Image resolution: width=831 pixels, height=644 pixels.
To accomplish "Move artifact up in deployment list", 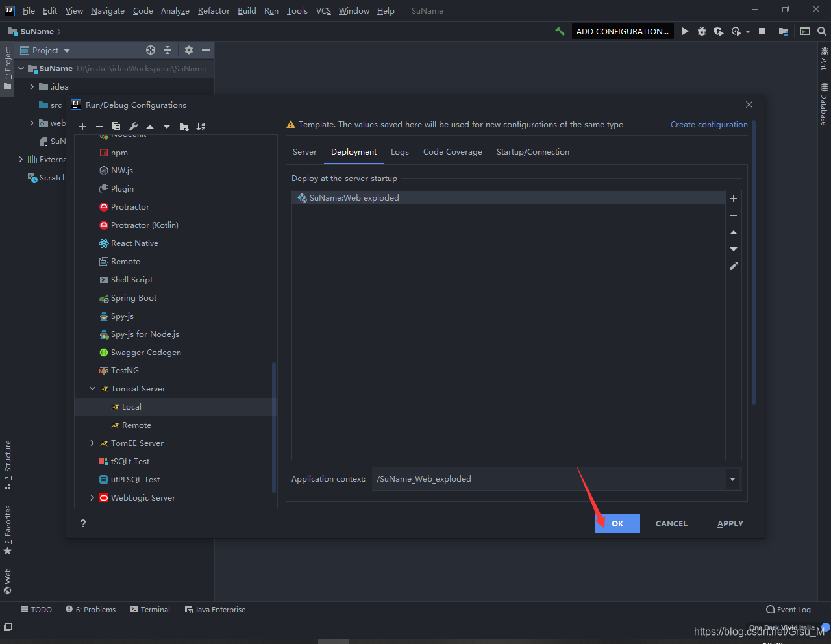I will coord(734,232).
